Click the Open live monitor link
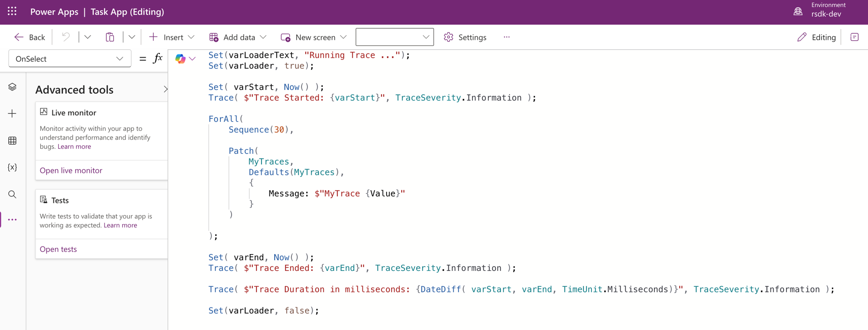The height and width of the screenshot is (330, 868). point(71,170)
